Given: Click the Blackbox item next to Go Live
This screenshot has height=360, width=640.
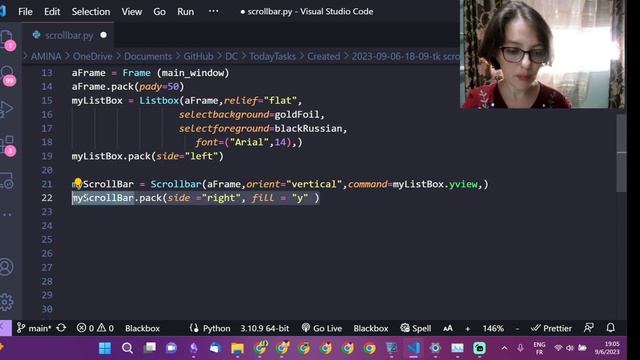Looking at the screenshot, I should [x=371, y=328].
